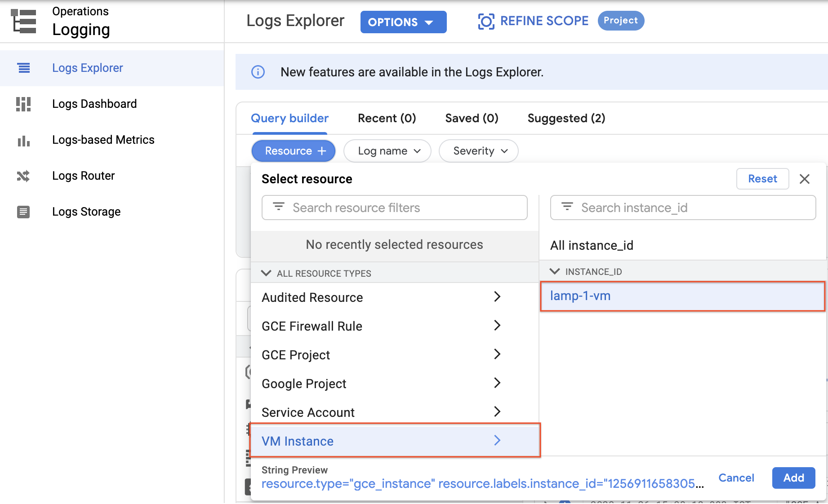Screen dimensions: 828x504
Task: Click the Logs-based Metrics bar chart icon
Action: pyautogui.click(x=23, y=141)
